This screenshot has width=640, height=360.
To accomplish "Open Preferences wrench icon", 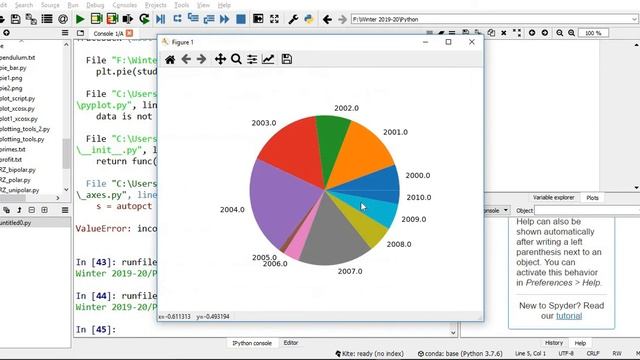I will [293, 19].
